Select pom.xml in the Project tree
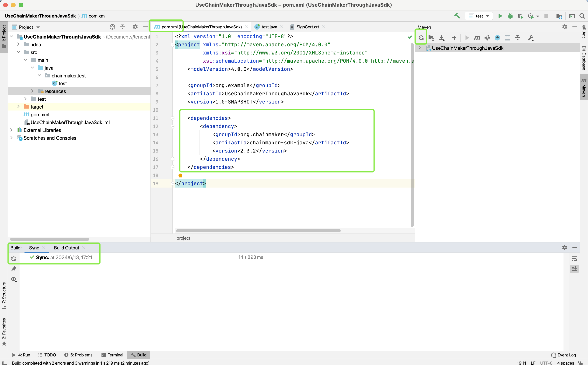 click(40, 115)
